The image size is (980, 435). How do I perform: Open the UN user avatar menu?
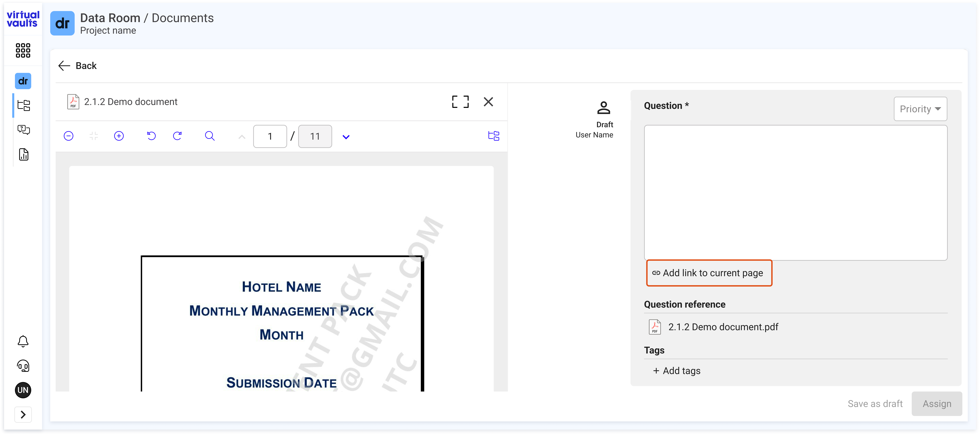pos(23,390)
